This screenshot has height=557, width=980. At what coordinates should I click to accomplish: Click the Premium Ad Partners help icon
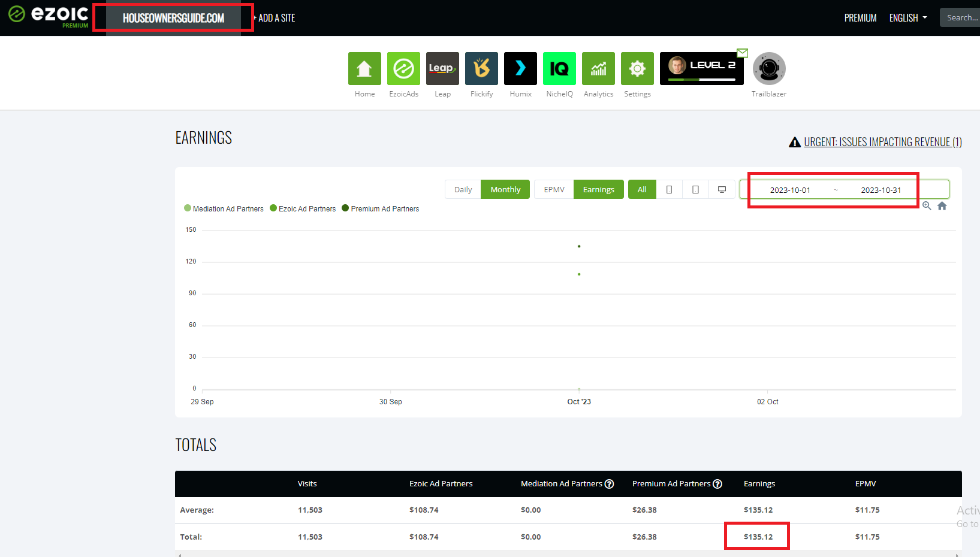point(717,484)
